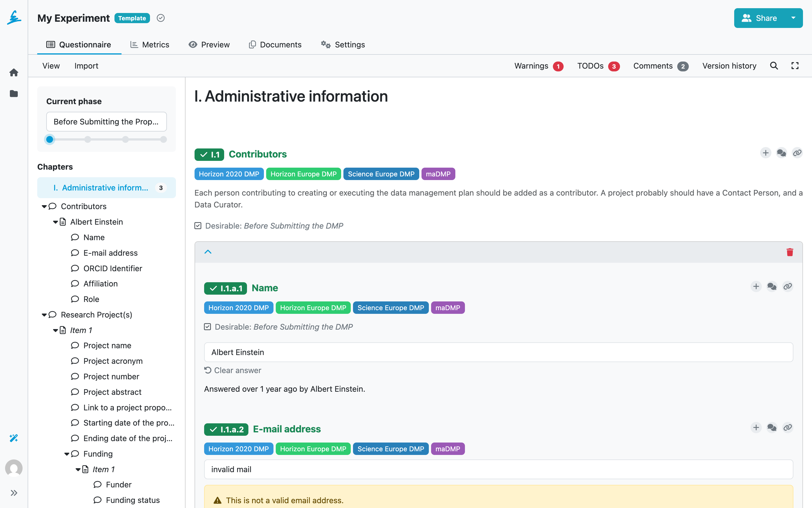Open the home dashboard icon
The width and height of the screenshot is (812, 508).
pos(14,72)
